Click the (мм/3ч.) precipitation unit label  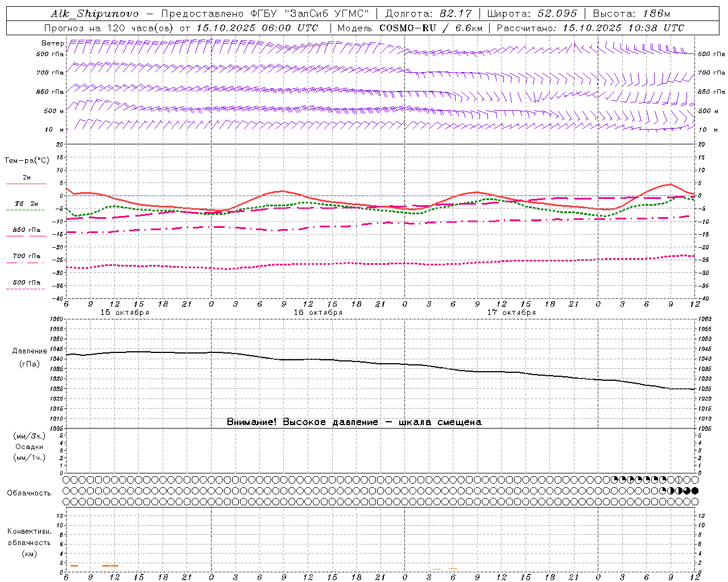(x=30, y=436)
